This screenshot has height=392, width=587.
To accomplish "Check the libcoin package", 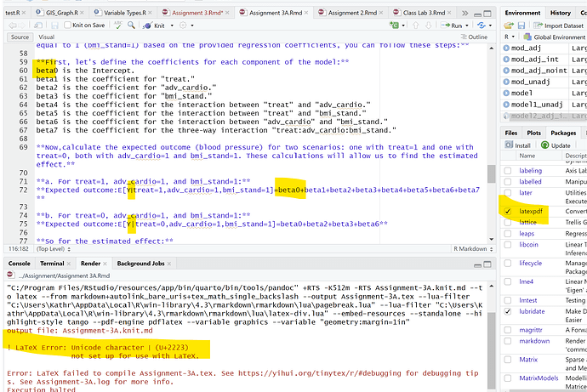I will pyautogui.click(x=508, y=245).
